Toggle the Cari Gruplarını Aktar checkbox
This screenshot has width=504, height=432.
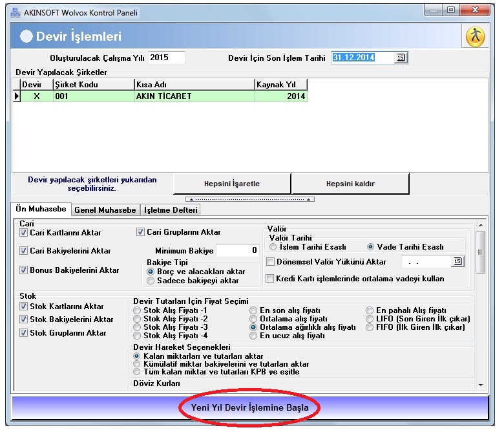[140, 232]
